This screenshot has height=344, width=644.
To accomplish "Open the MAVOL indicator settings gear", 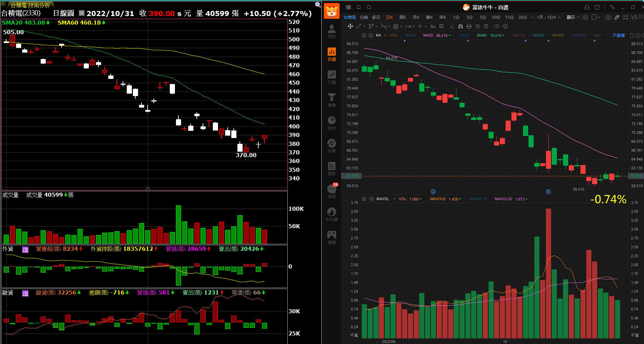I will pyautogui.click(x=364, y=199).
